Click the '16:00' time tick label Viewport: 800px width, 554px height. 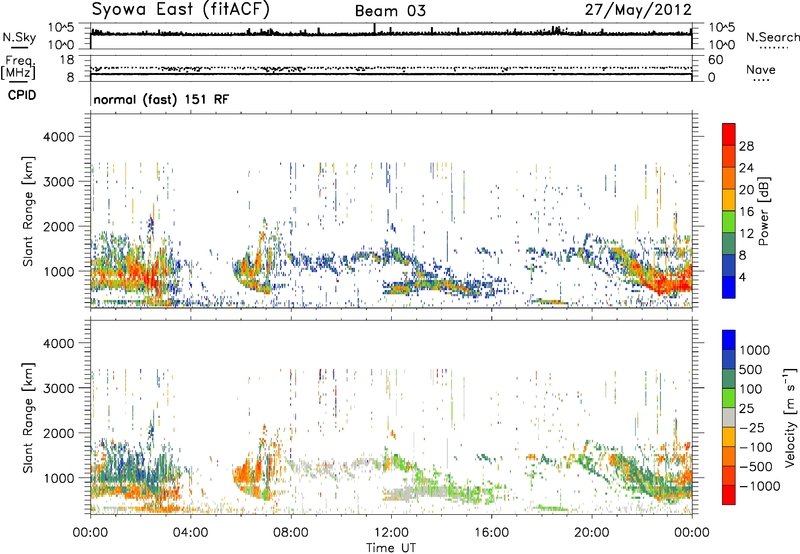491,533
